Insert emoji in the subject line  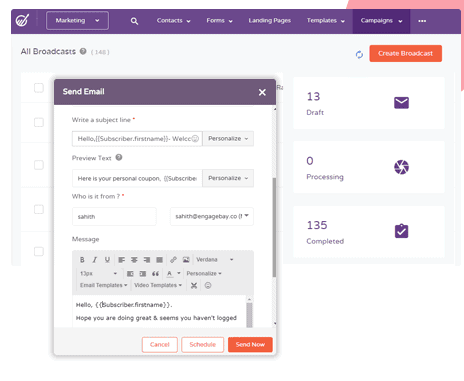coord(195,138)
